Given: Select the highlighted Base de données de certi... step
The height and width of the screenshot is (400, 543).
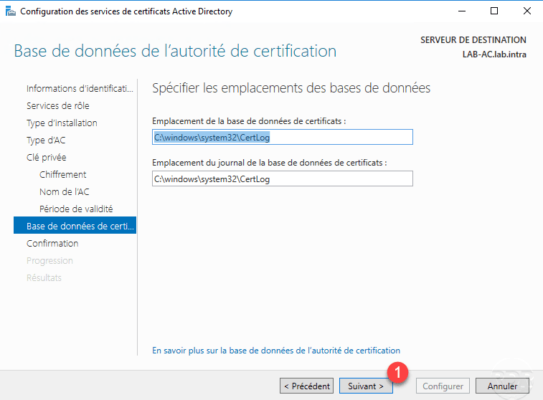Looking at the screenshot, I should pyautogui.click(x=75, y=225).
